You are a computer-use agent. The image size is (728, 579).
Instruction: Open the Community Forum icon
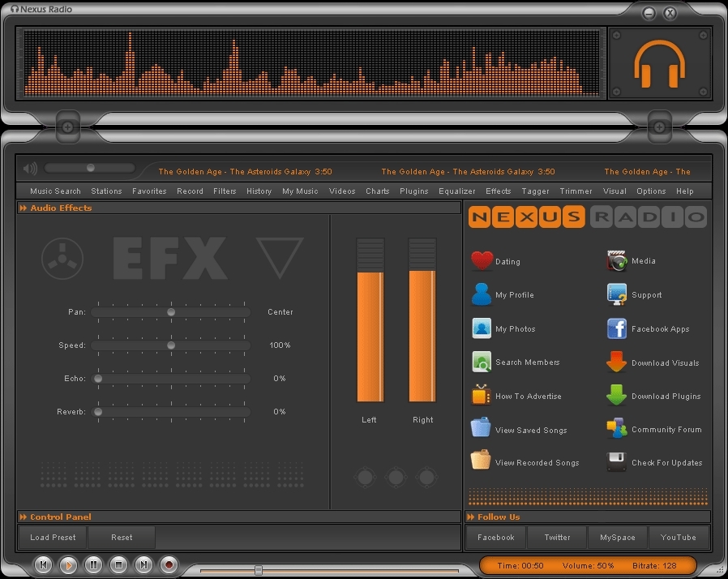(617, 428)
